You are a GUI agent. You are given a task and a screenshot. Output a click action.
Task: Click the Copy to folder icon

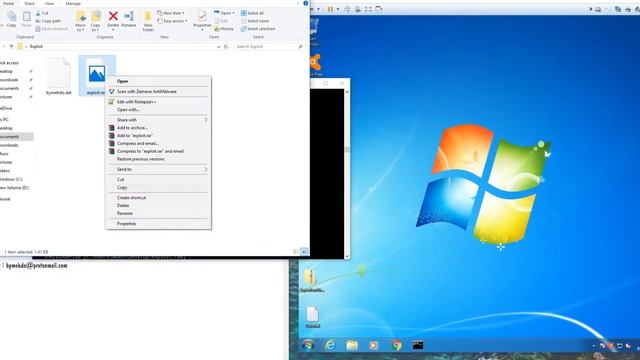click(96, 16)
